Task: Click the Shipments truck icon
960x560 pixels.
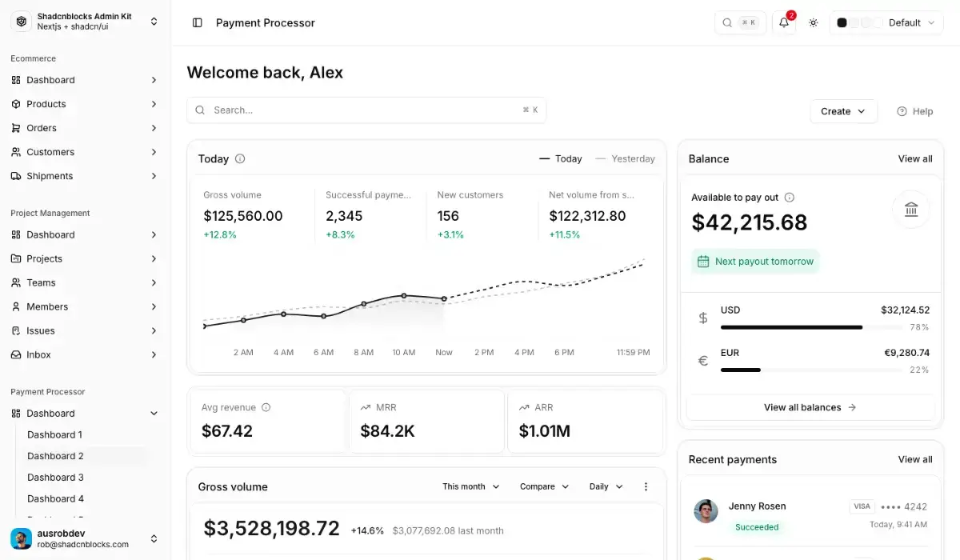Action: click(16, 176)
